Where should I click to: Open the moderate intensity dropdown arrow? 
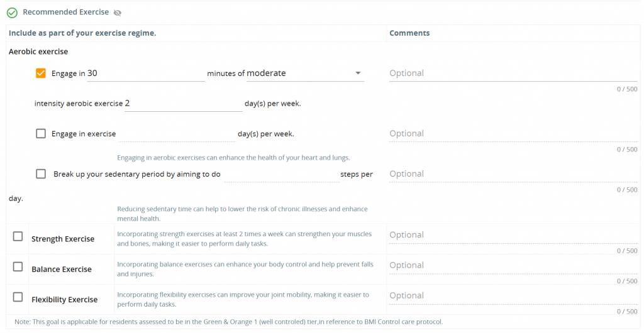(358, 73)
